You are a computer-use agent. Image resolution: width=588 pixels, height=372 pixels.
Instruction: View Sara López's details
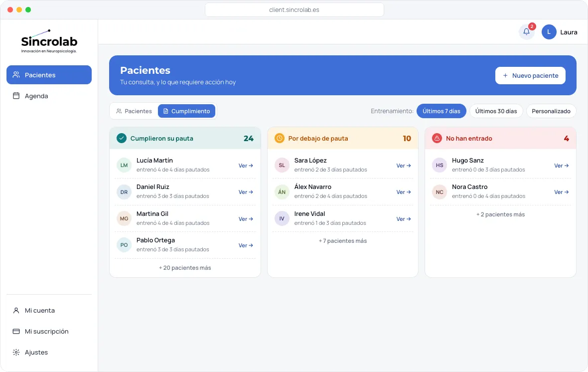point(404,166)
